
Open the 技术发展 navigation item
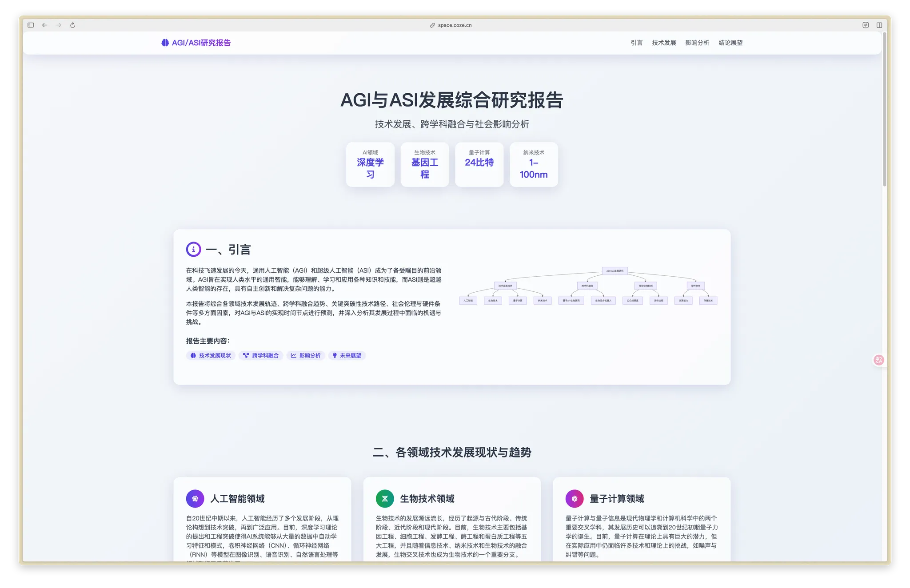(x=664, y=43)
